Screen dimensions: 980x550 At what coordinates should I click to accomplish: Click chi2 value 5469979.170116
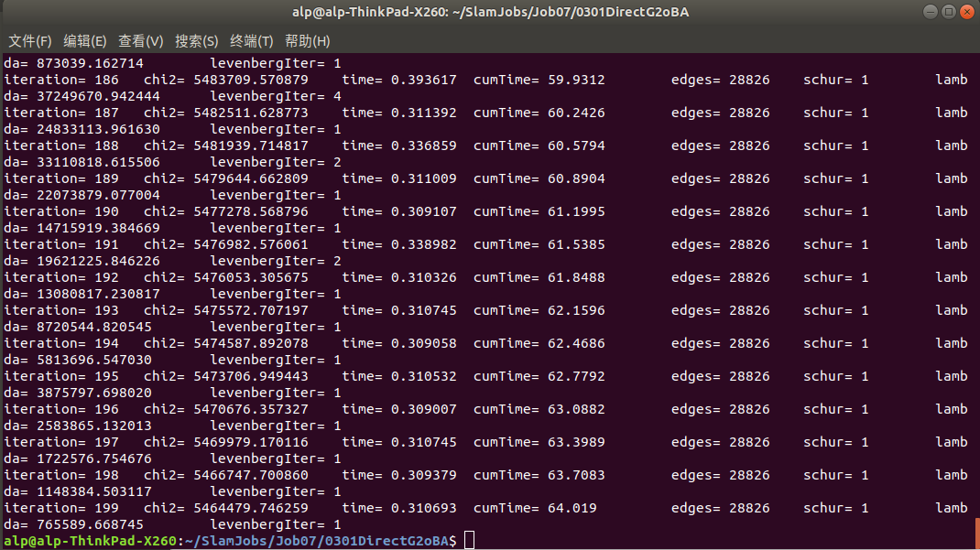coord(251,442)
